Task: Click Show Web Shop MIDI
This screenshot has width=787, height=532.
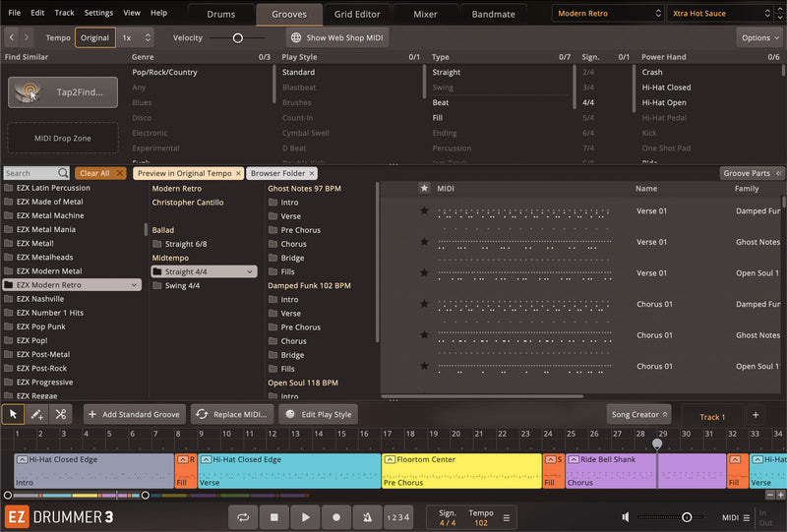Action: tap(337, 37)
